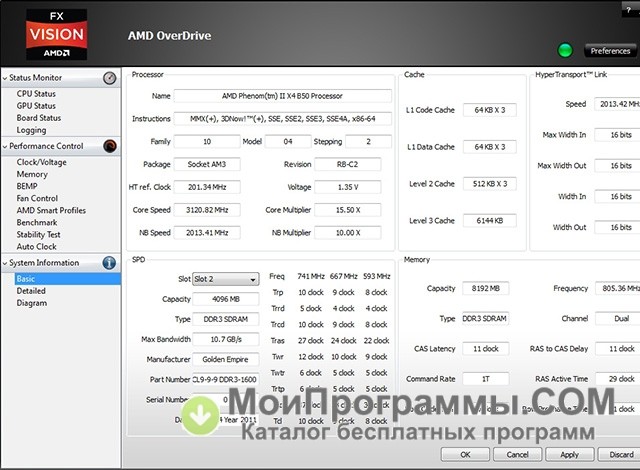Viewport: 640px width, 470px height.
Task: Select Basic system information
Action: 68,279
